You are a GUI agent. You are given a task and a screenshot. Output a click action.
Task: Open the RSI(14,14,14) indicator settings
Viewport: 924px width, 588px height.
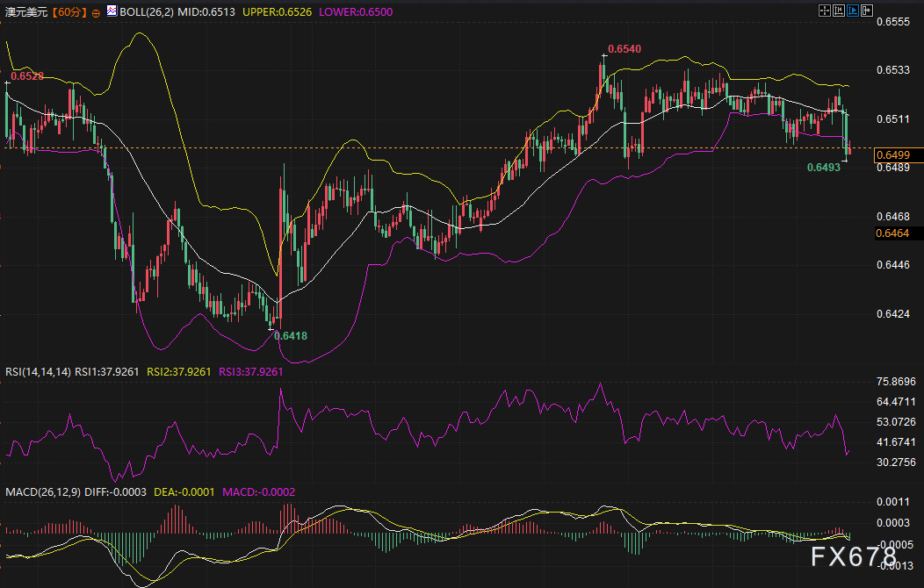coord(38,371)
